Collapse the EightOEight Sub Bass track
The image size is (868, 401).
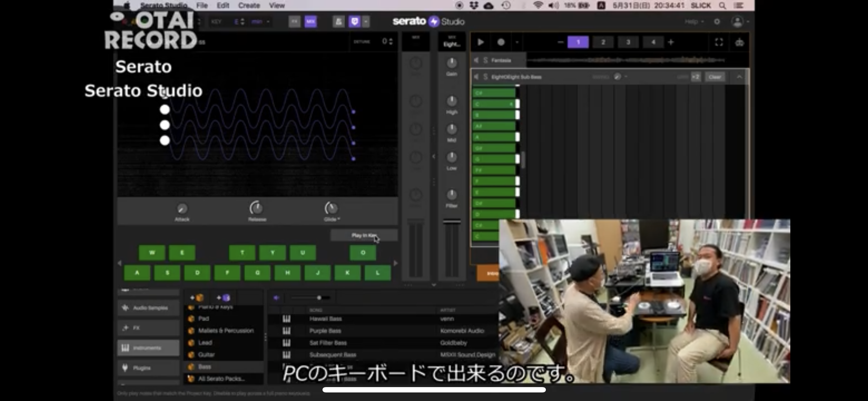pos(739,77)
